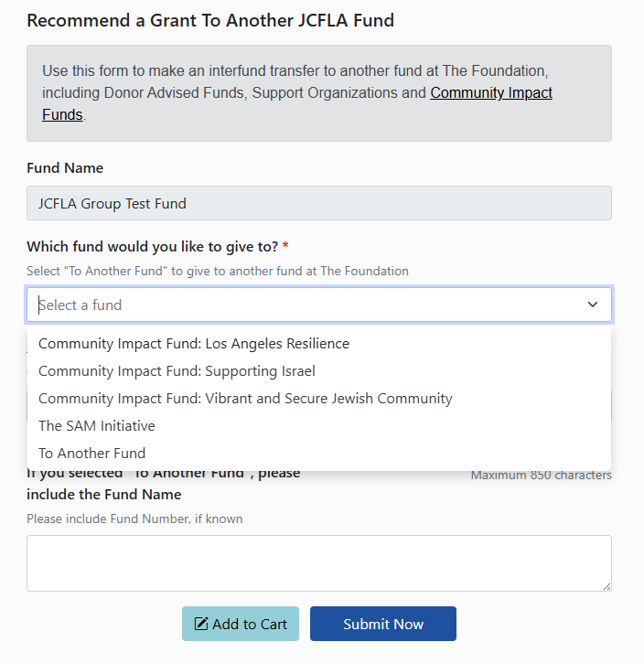Click the required red asterisk marker
Viewport: 644px width, 663px height.
285,245
